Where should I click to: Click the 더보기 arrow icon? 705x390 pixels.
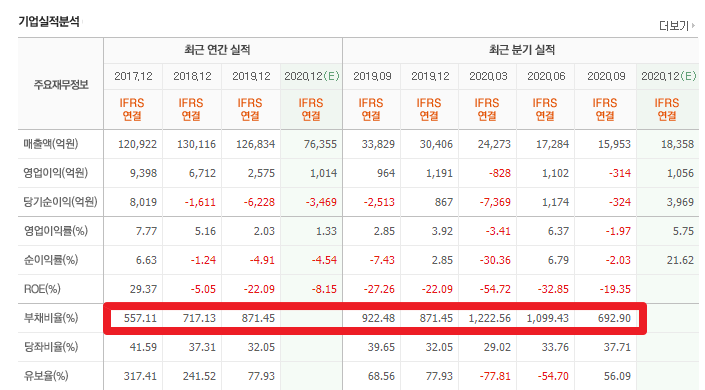pyautogui.click(x=693, y=26)
